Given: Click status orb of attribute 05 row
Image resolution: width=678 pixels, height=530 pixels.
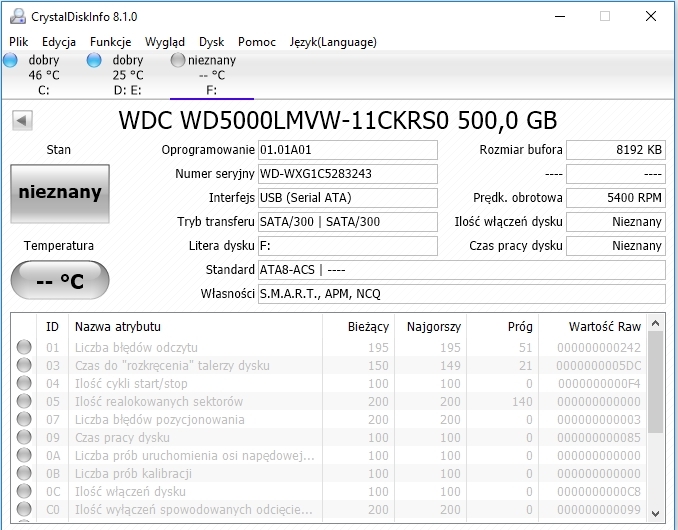Looking at the screenshot, I should coord(24,401).
